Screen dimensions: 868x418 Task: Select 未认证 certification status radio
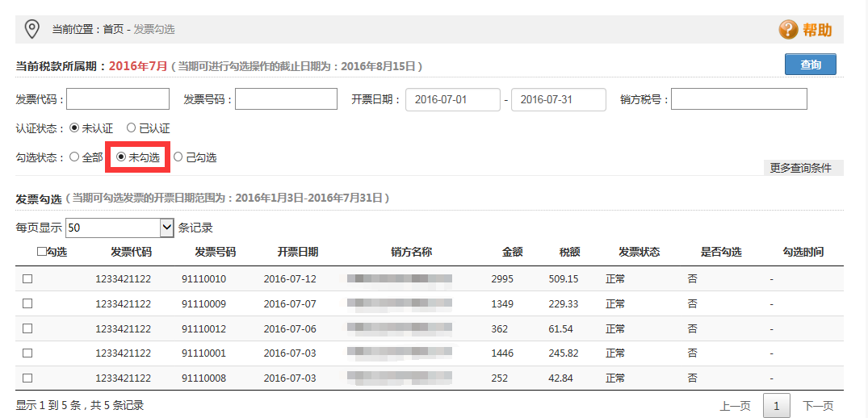pos(74,128)
